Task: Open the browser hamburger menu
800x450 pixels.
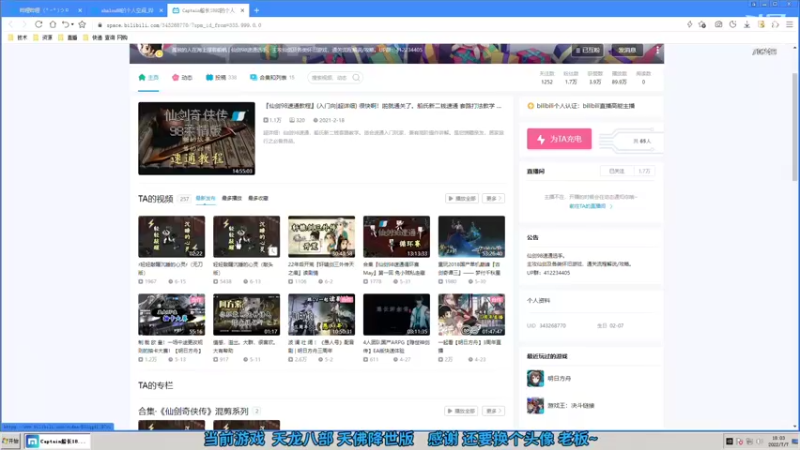Action: click(x=789, y=24)
